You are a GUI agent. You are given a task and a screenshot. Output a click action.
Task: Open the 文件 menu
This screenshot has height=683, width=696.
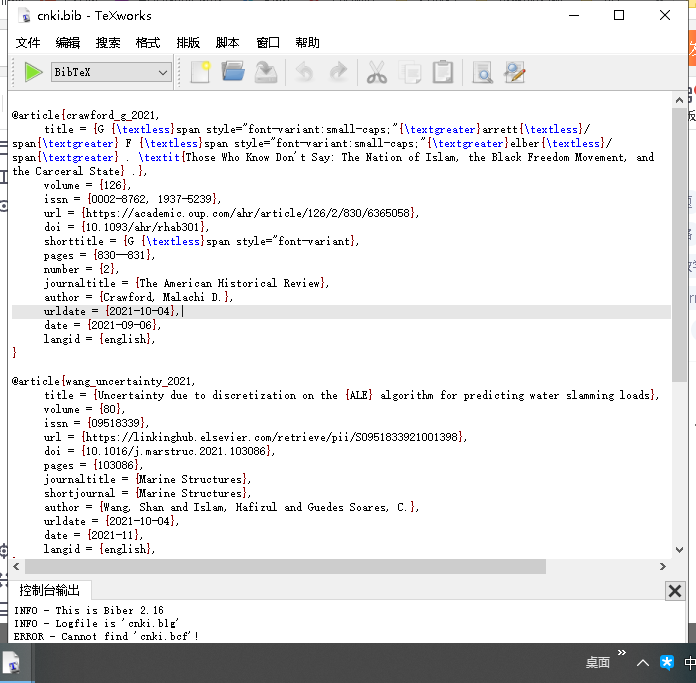(28, 43)
